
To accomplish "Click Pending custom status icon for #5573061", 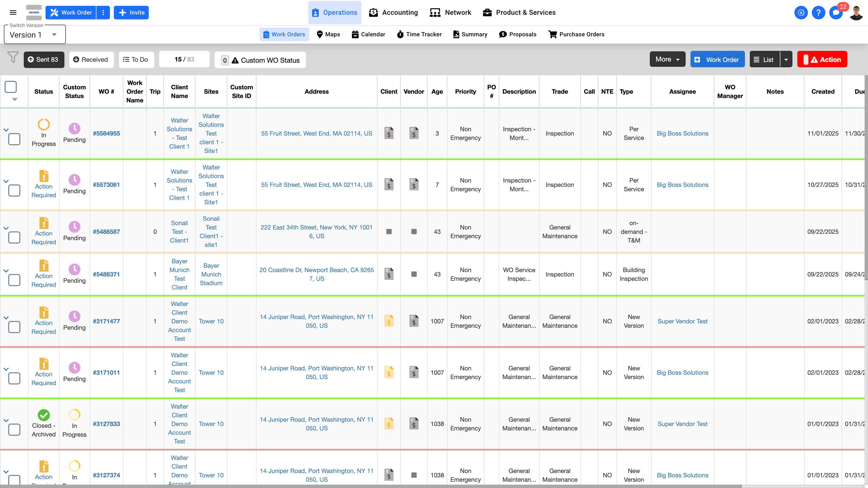I will click(x=74, y=180).
